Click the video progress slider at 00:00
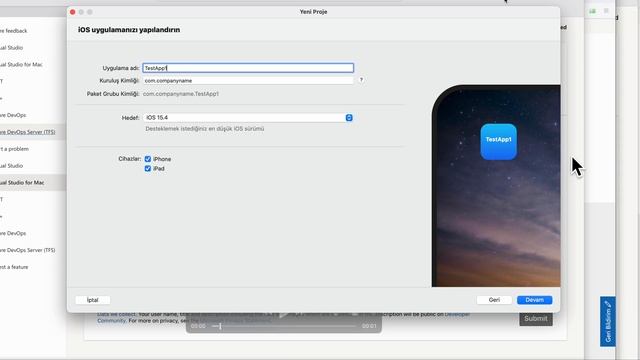Image resolution: width=640 pixels, height=360 pixels. 284,326
